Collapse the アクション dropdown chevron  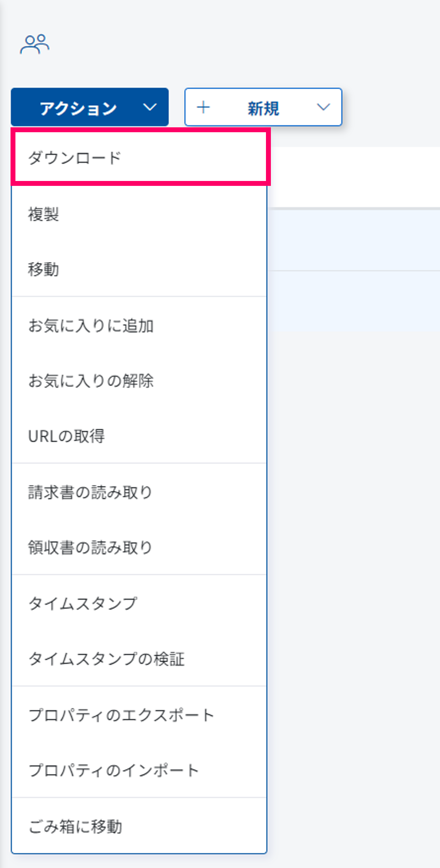click(150, 107)
